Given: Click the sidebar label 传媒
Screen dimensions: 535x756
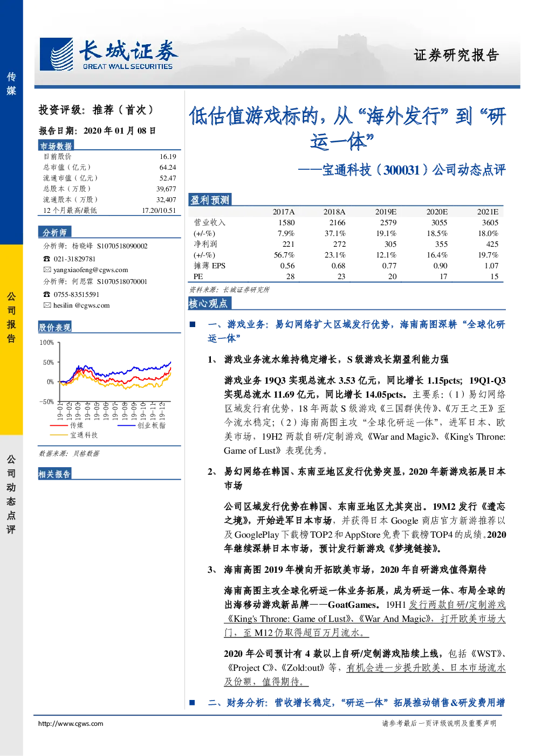Looking at the screenshot, I should pyautogui.click(x=11, y=84).
